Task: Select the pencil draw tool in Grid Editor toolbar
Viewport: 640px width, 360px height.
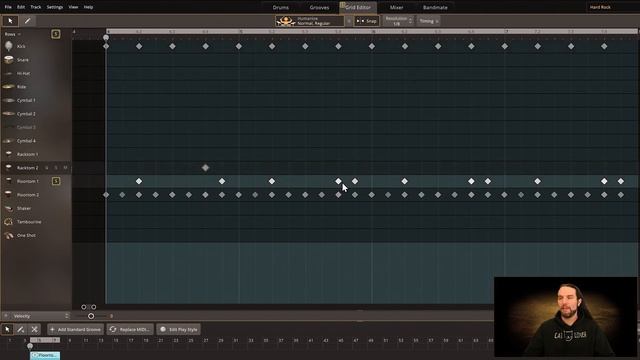Action: (x=27, y=21)
